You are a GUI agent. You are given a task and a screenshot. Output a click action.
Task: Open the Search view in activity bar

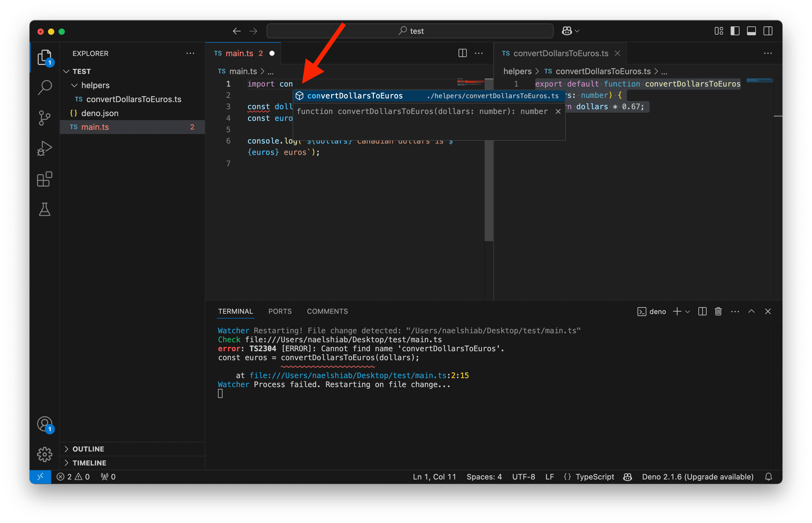[45, 88]
